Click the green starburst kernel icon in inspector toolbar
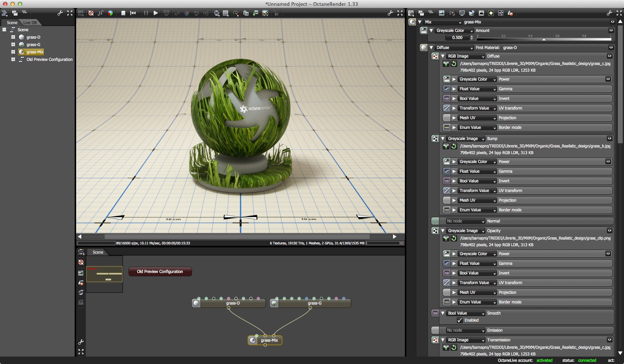Viewport: 624px width, 364px height. (491, 13)
